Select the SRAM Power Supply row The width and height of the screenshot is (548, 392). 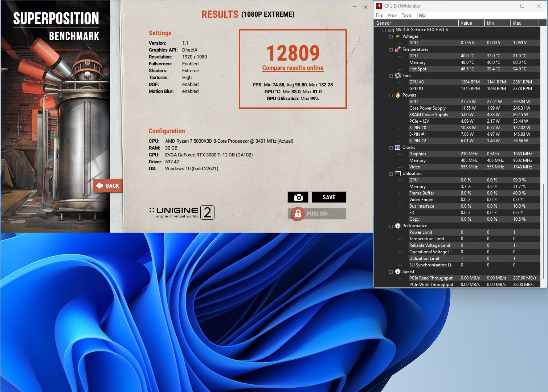coord(474,115)
